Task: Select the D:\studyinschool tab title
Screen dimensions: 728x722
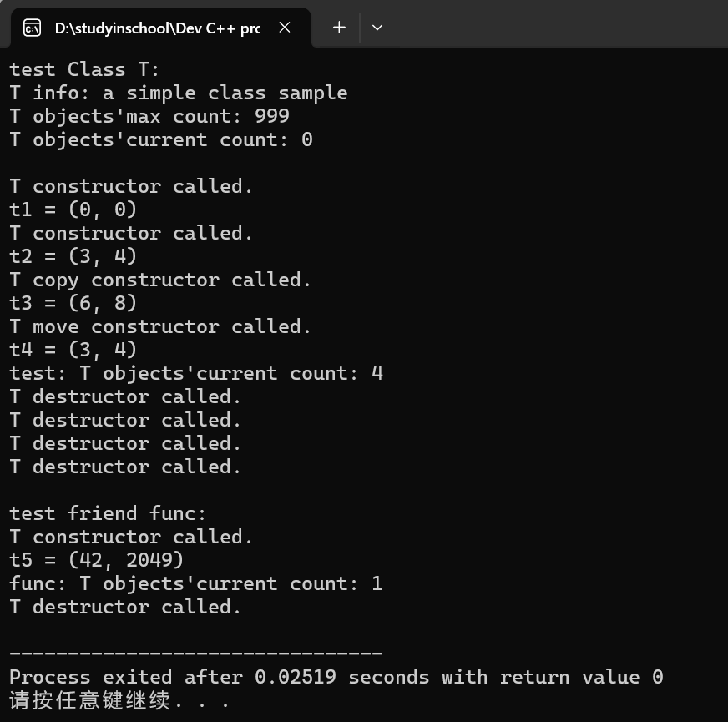Action: click(157, 28)
